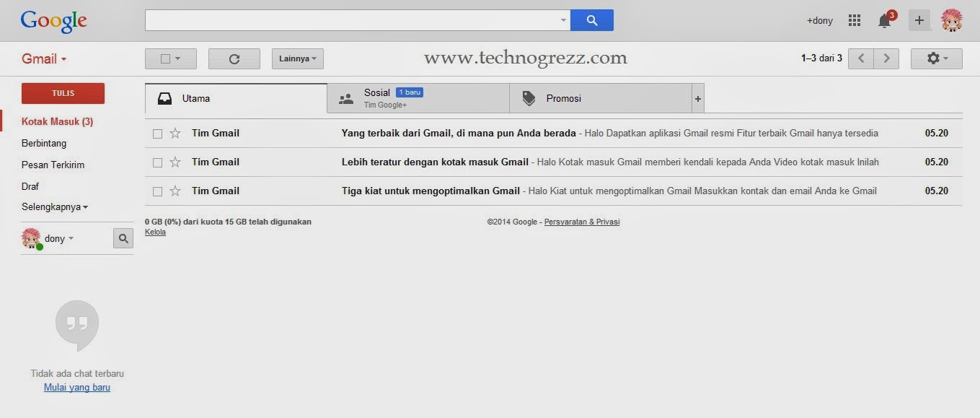Open the account avatar in top right
This screenshot has height=418, width=980.
952,20
